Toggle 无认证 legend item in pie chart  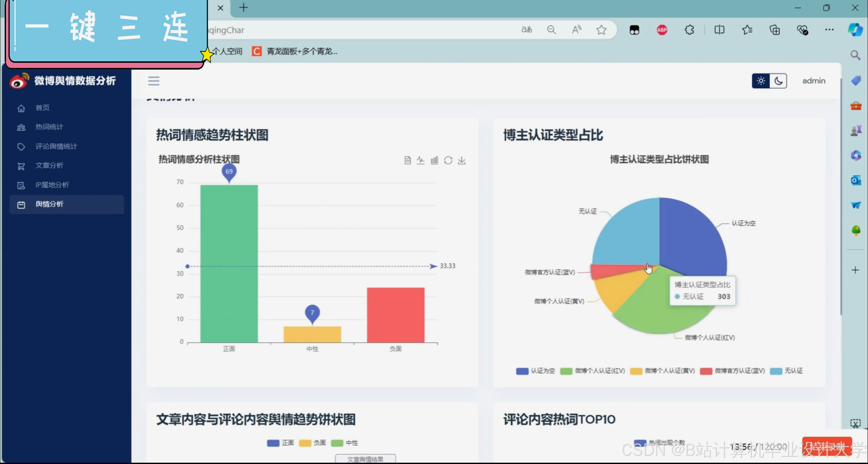coord(786,371)
